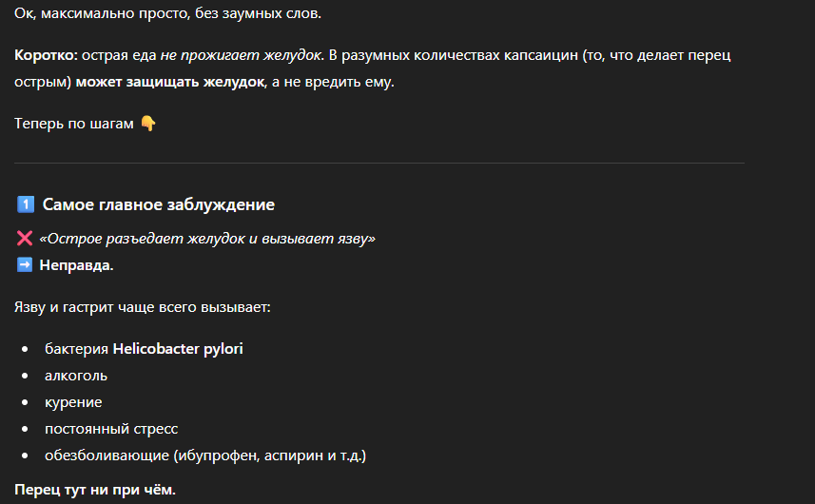815x504 pixels.
Task: Click the pointing-down hand emoji
Action: click(148, 124)
